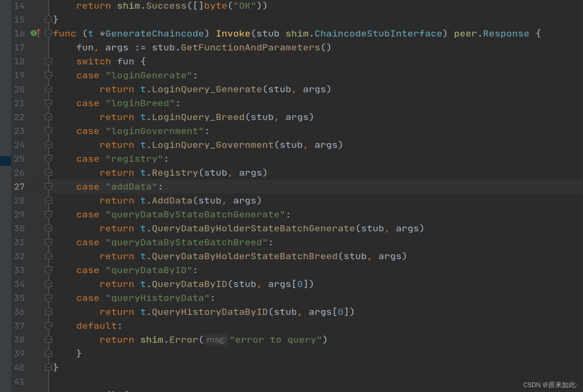This screenshot has height=392, width=583.
Task: Click the QueryDataByHolderStateBatchGenerate method call
Action: (254, 229)
